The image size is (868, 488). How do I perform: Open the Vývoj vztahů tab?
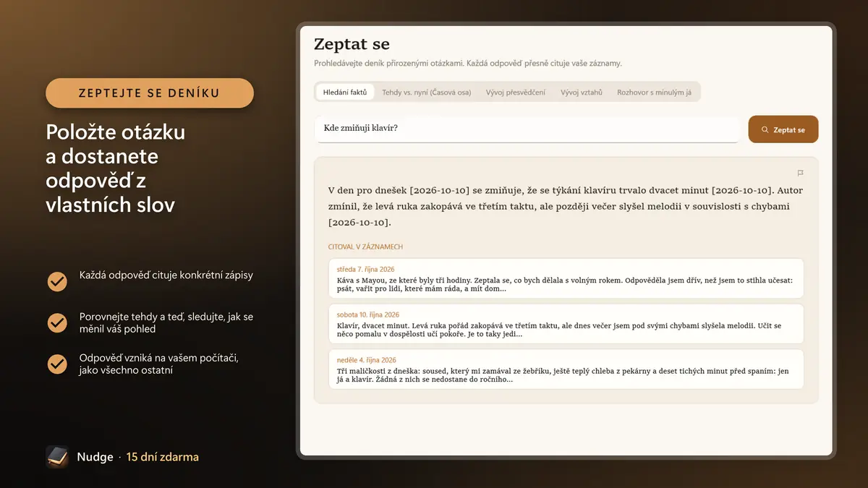click(582, 93)
